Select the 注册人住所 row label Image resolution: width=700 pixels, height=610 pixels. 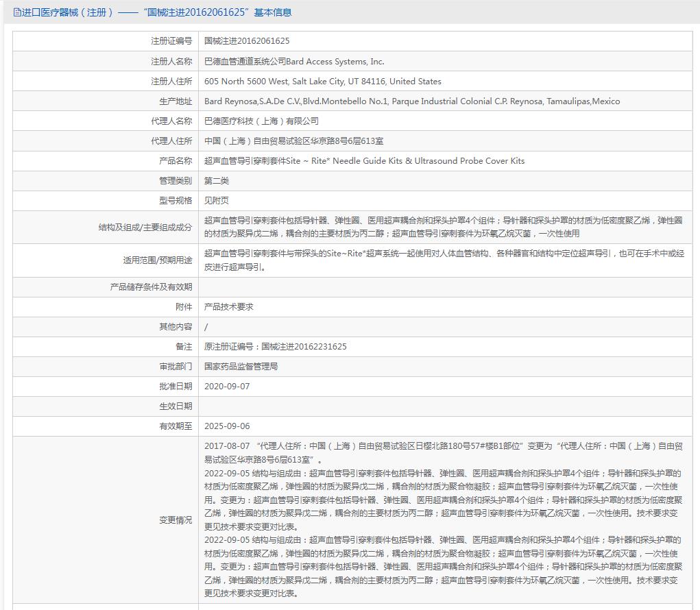click(171, 81)
